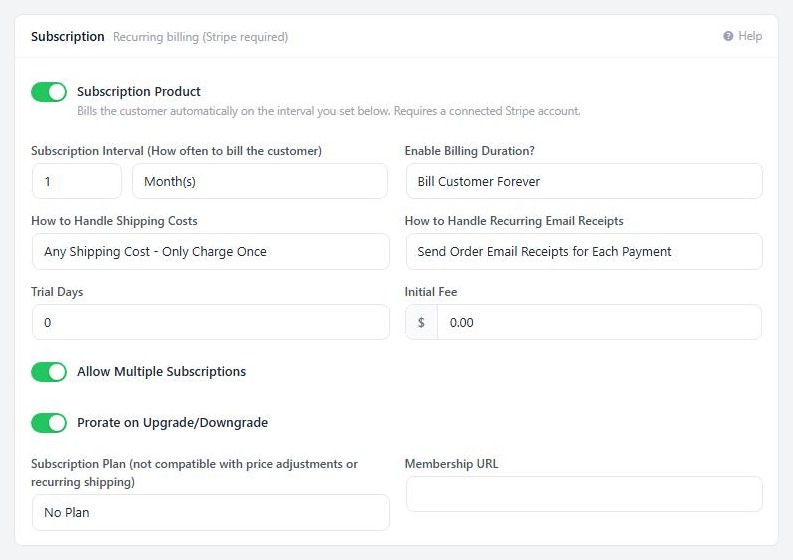
Task: Open the Month(s) interval unit dropdown
Action: [x=260, y=181]
